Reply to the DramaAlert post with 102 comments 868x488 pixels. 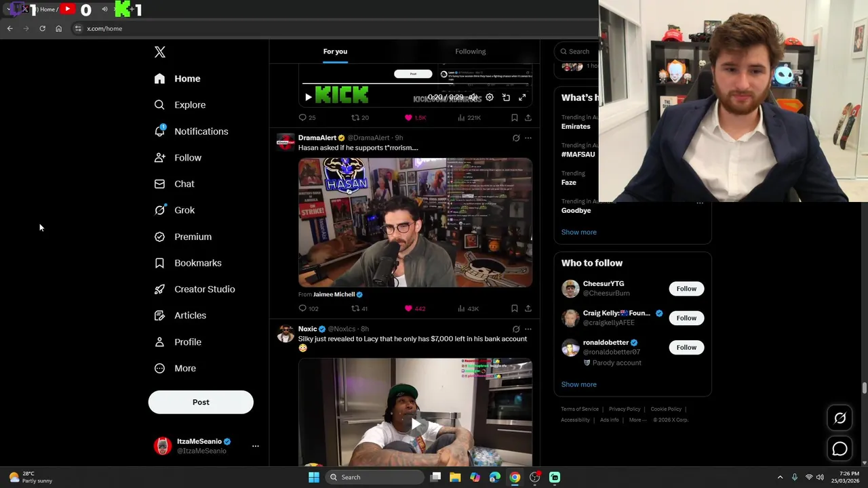coord(309,309)
